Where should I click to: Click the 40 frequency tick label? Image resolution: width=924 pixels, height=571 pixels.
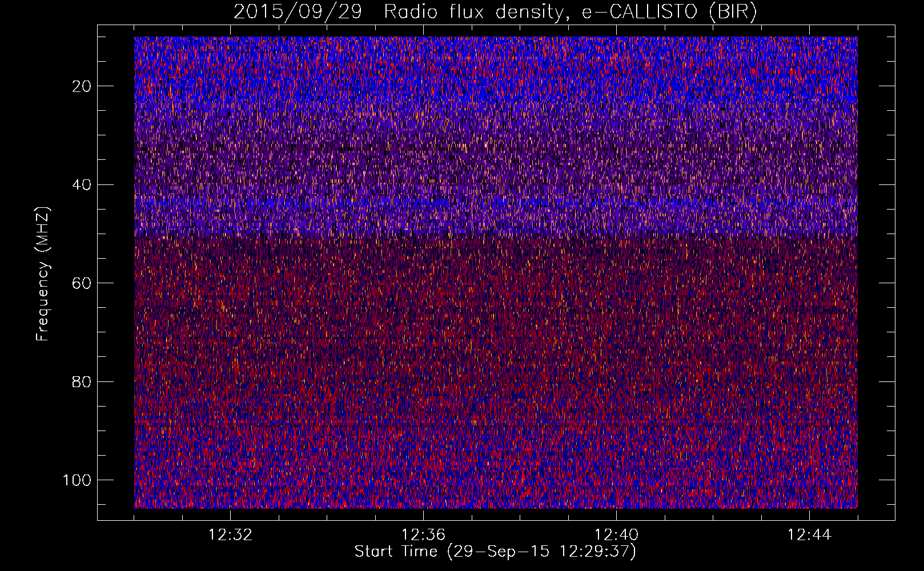pyautogui.click(x=82, y=185)
